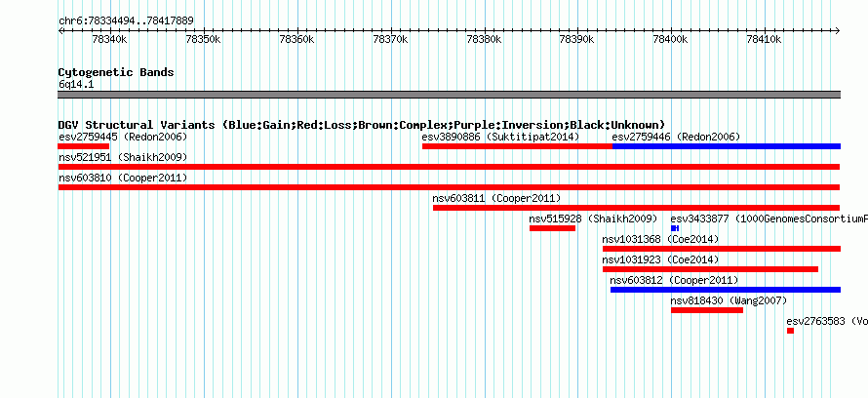Click the esv2759446 (Redon2006) label
The height and width of the screenshot is (398, 868).
pyautogui.click(x=676, y=137)
